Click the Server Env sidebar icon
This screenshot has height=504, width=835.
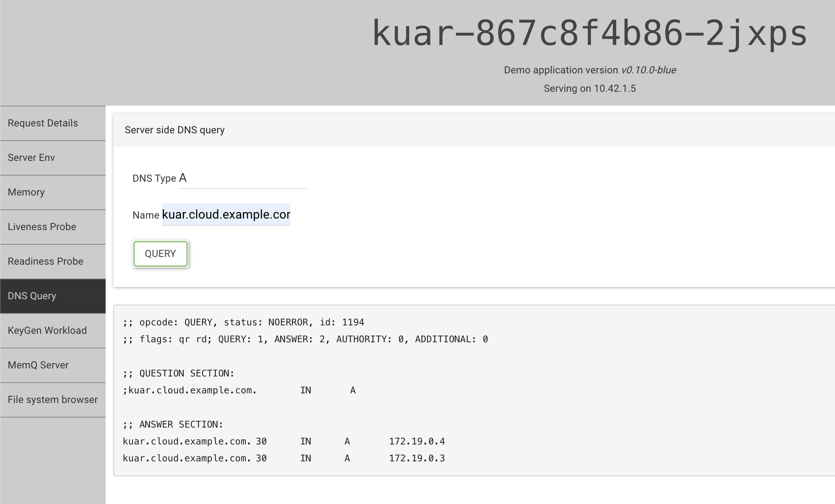pos(53,157)
